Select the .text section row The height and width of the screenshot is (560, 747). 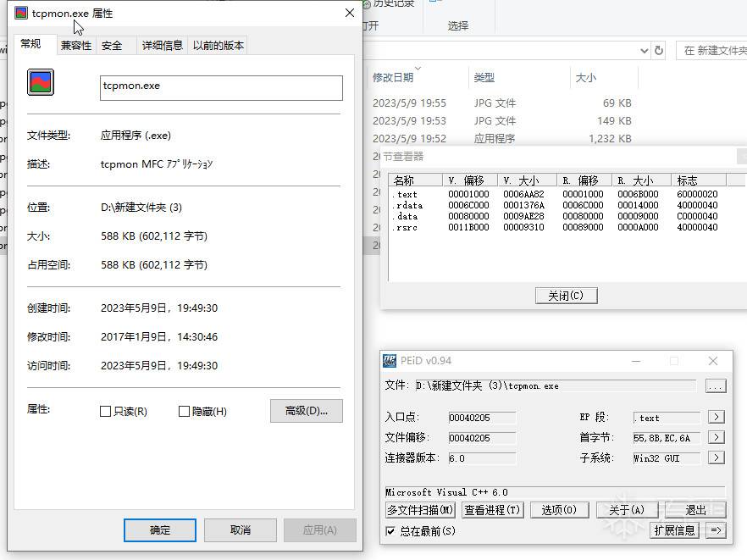coord(556,194)
